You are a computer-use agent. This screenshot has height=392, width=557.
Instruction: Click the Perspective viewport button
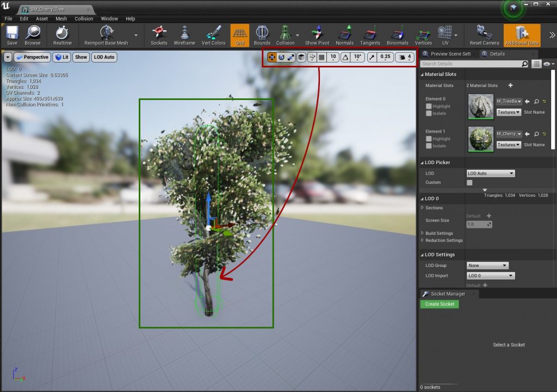click(x=32, y=57)
